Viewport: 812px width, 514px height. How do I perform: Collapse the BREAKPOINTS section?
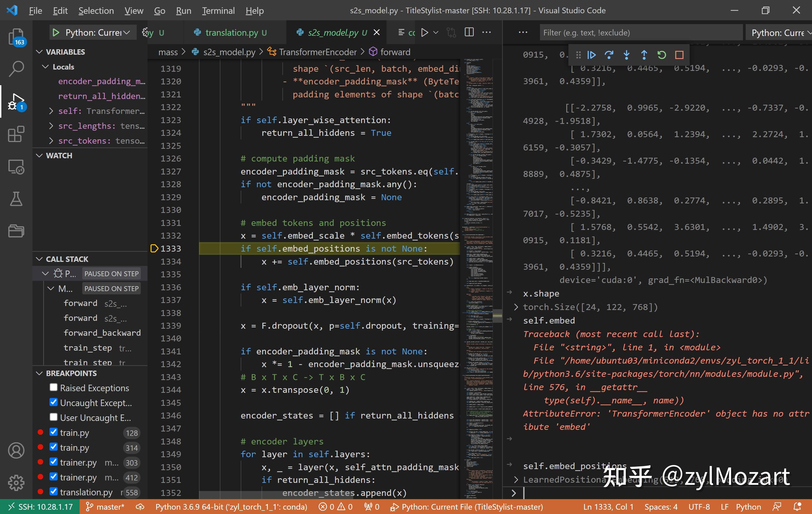coord(40,373)
